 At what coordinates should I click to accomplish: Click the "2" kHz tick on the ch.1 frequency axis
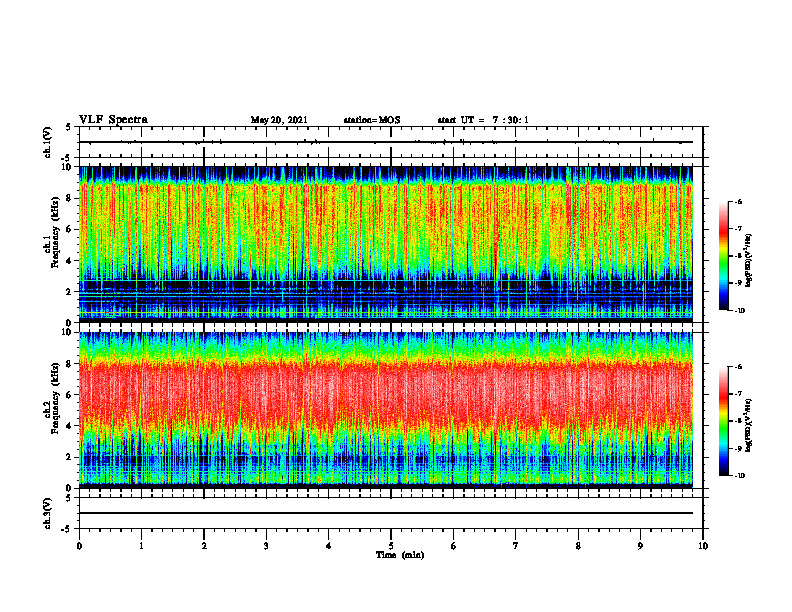point(70,291)
